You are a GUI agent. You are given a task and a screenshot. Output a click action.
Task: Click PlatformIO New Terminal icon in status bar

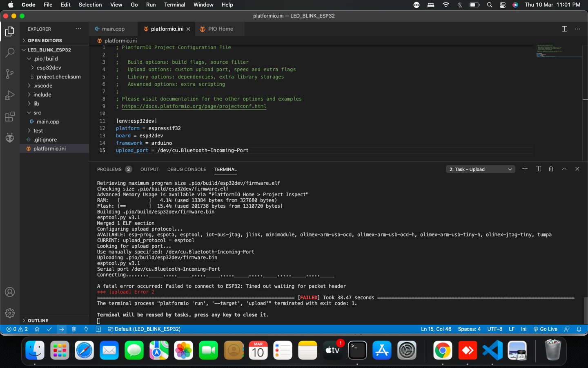pos(98,329)
